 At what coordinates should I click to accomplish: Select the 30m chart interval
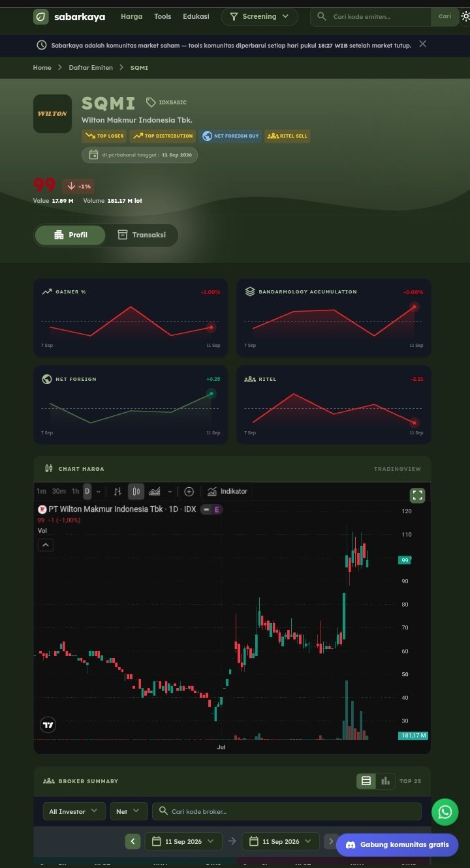pyautogui.click(x=59, y=491)
